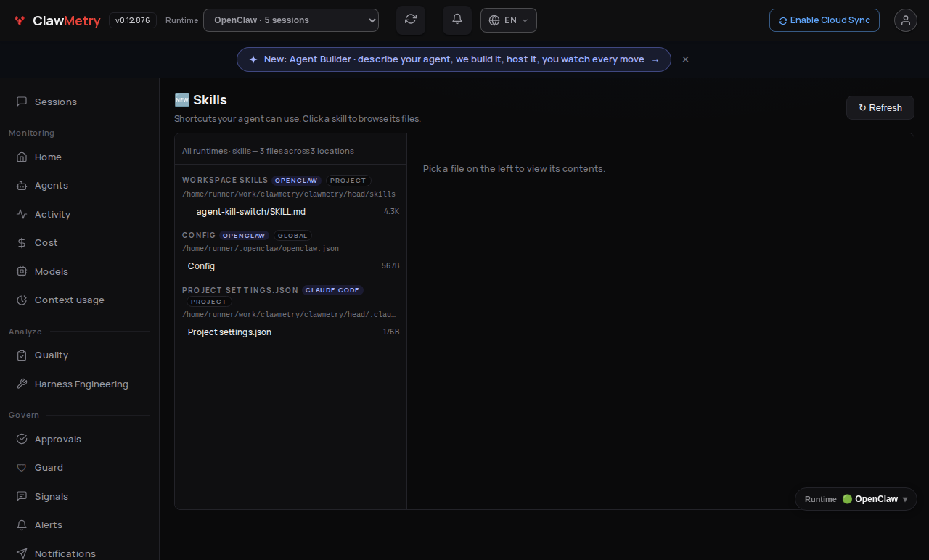Open the Agent Builder announcement link
Screen dimensions: 929x560
[454, 59]
